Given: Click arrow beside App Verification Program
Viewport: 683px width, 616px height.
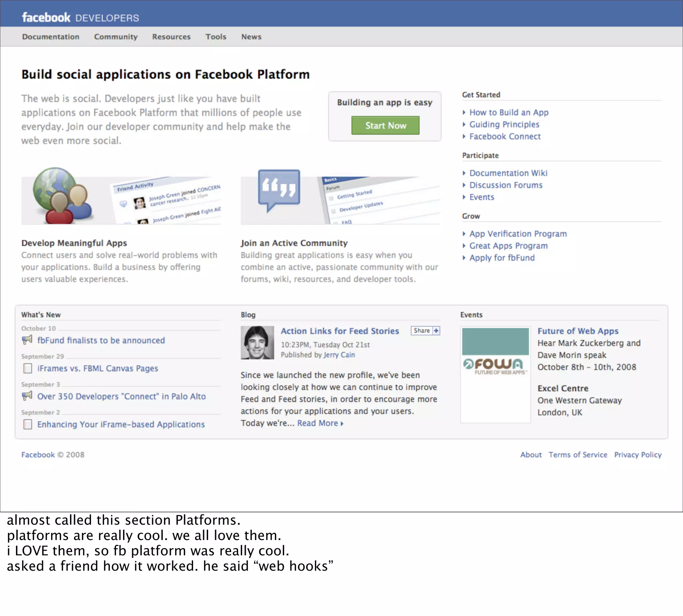Looking at the screenshot, I should coord(464,234).
